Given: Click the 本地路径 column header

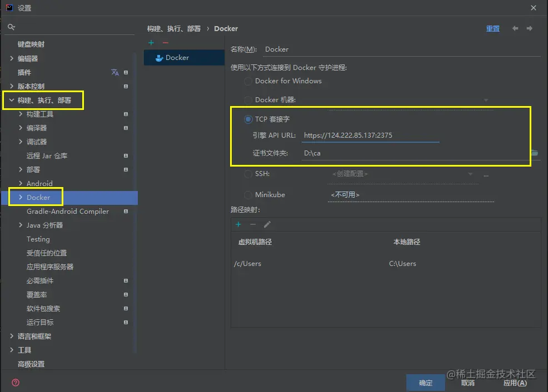Looking at the screenshot, I should (x=407, y=242).
